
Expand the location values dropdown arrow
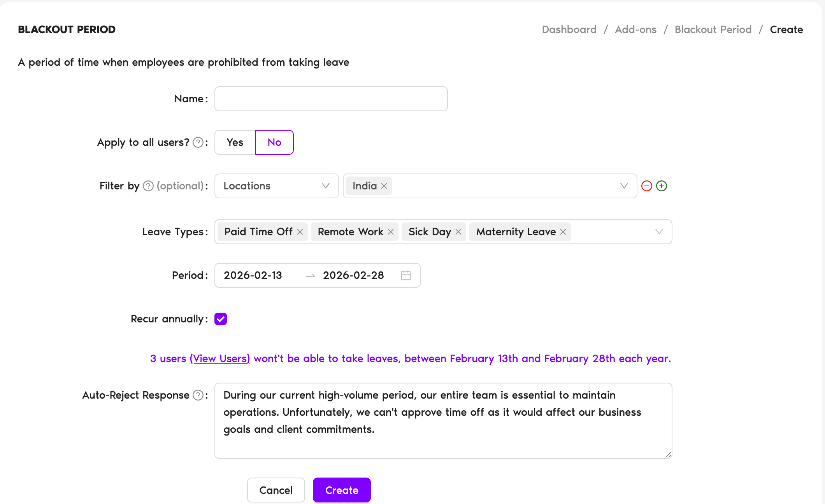pyautogui.click(x=624, y=186)
